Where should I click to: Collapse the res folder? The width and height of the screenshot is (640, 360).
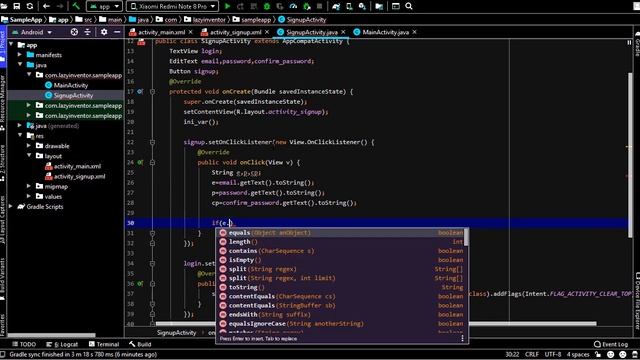pos(20,136)
